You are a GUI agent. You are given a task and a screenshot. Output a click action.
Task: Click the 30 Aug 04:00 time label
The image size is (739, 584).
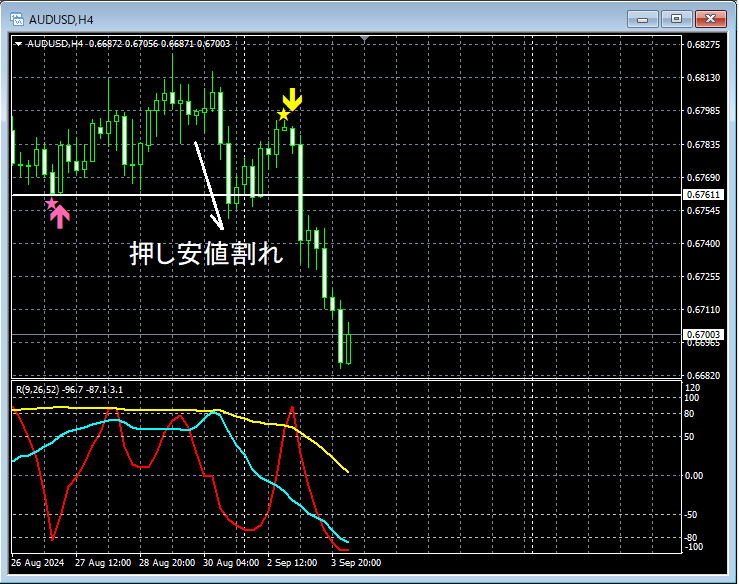point(231,563)
